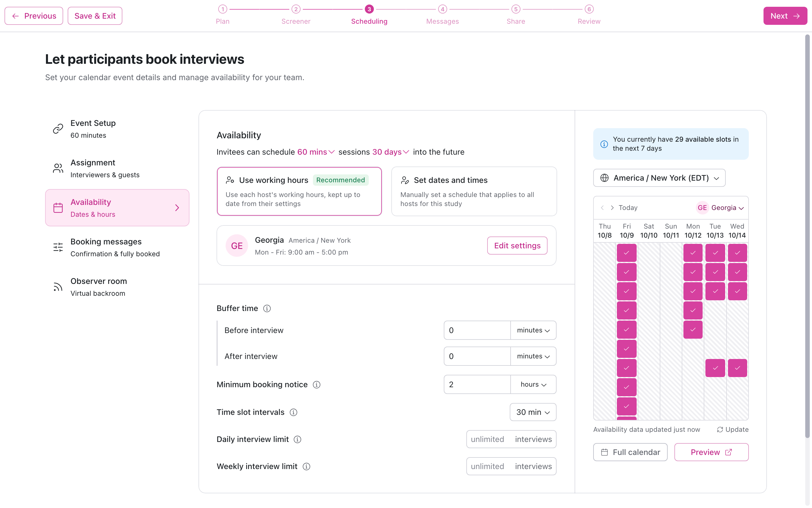Go to next week in calendar
Image resolution: width=812 pixels, height=508 pixels.
point(612,208)
